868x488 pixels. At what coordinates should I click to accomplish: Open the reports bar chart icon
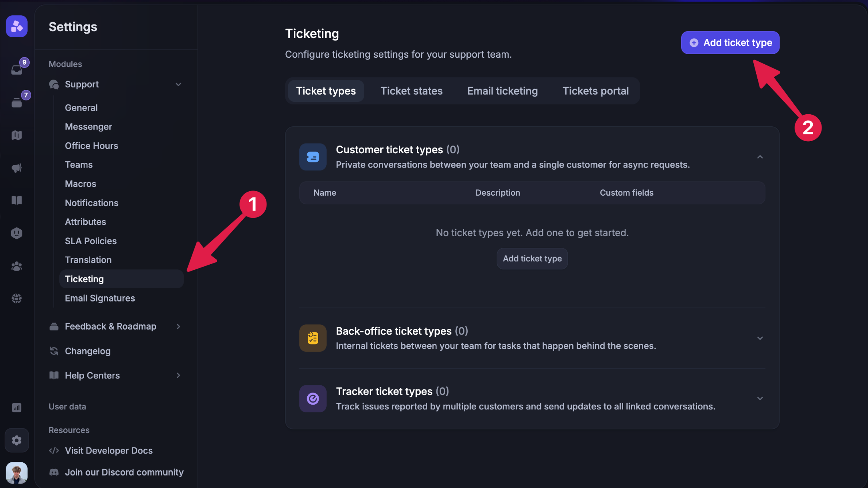(x=16, y=407)
